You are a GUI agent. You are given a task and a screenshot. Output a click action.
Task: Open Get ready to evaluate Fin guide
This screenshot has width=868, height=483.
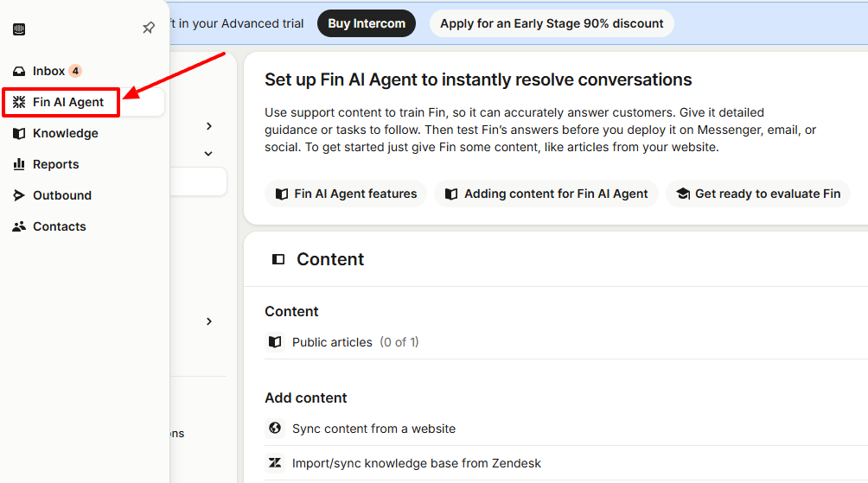click(758, 194)
